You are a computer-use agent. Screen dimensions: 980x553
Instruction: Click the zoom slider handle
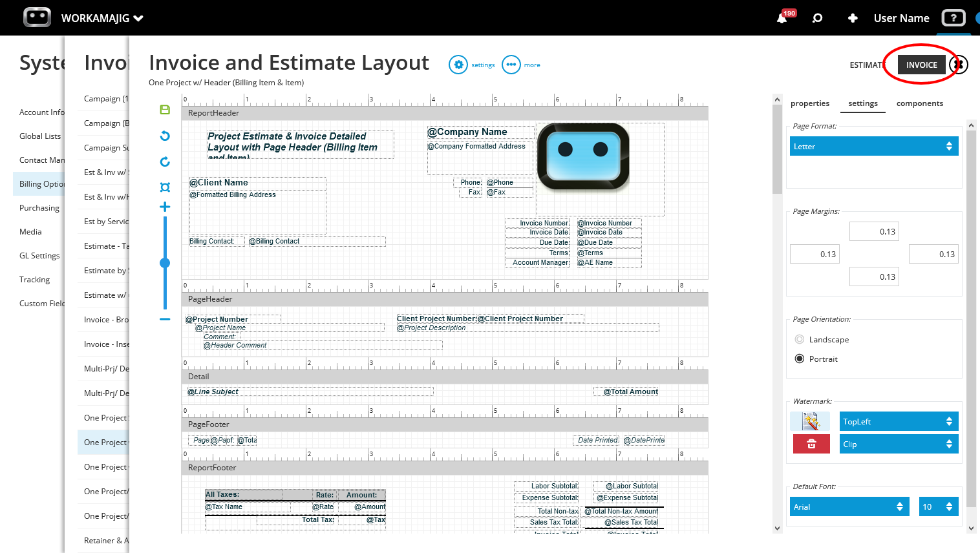pyautogui.click(x=165, y=263)
